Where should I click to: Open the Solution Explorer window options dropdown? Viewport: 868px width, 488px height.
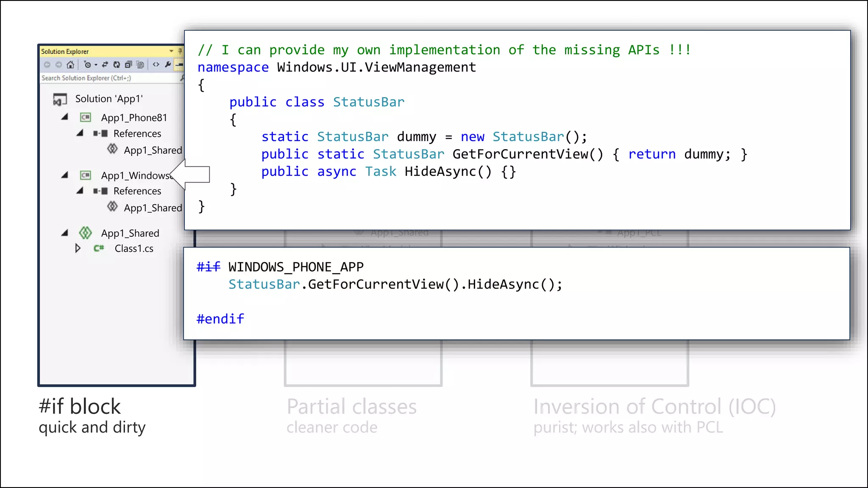(x=171, y=51)
